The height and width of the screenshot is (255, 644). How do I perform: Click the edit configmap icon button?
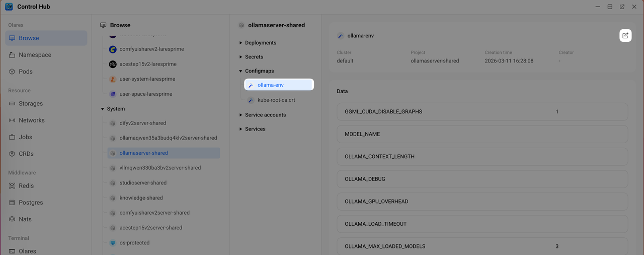click(625, 35)
